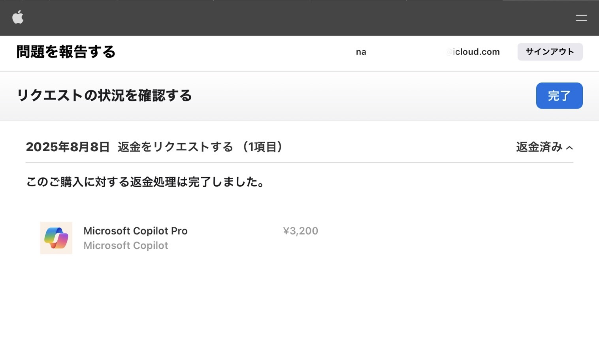Click the Microsoft Copilot app icon
The height and width of the screenshot is (364, 599).
pyautogui.click(x=56, y=238)
